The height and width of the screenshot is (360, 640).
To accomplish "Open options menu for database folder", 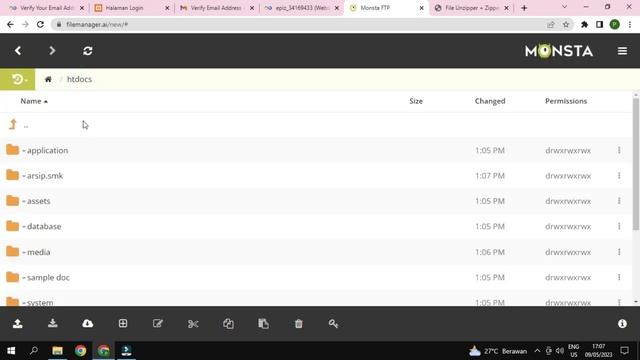I will 619,226.
